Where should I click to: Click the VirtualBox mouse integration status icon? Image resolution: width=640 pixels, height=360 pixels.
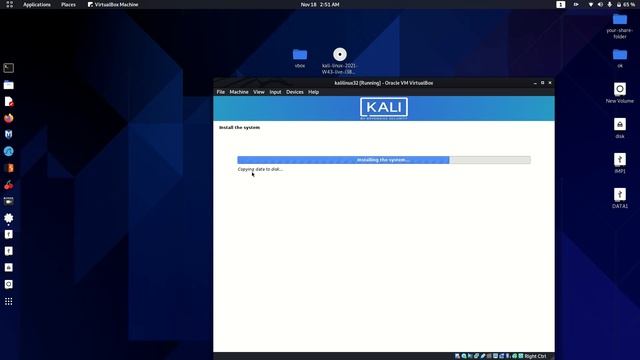click(x=514, y=356)
